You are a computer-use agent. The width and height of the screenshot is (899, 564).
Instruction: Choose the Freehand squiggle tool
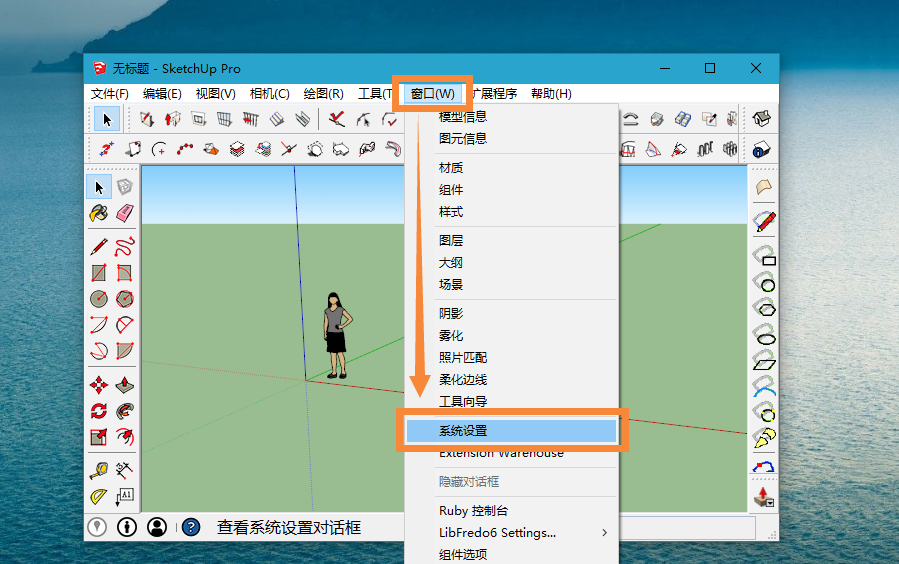pos(124,247)
